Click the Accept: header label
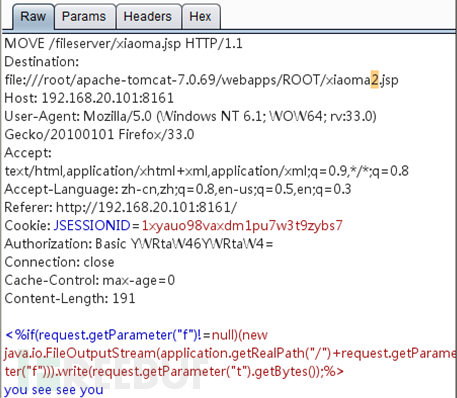This screenshot has width=457, height=398. click(28, 153)
